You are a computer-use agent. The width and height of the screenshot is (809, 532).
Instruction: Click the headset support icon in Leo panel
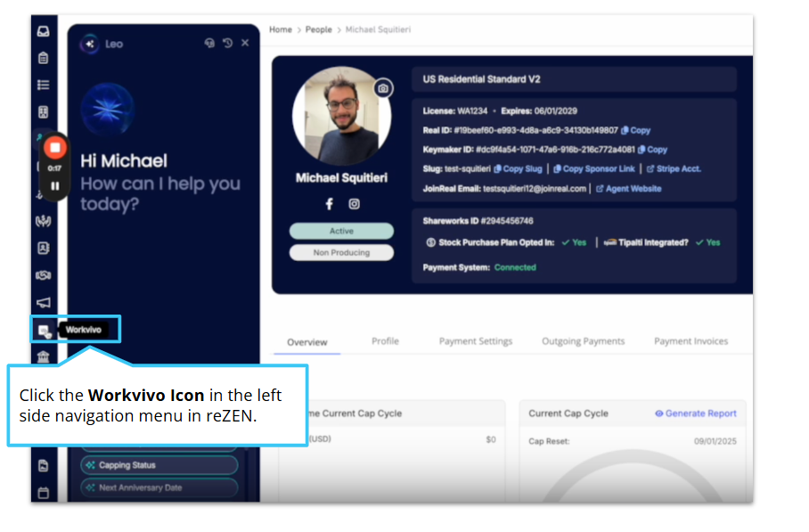point(209,43)
